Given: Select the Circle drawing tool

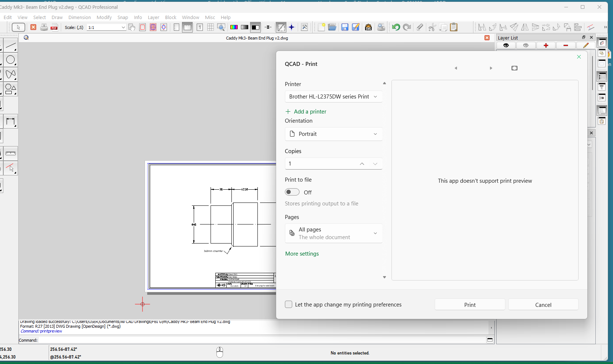Looking at the screenshot, I should tap(11, 60).
